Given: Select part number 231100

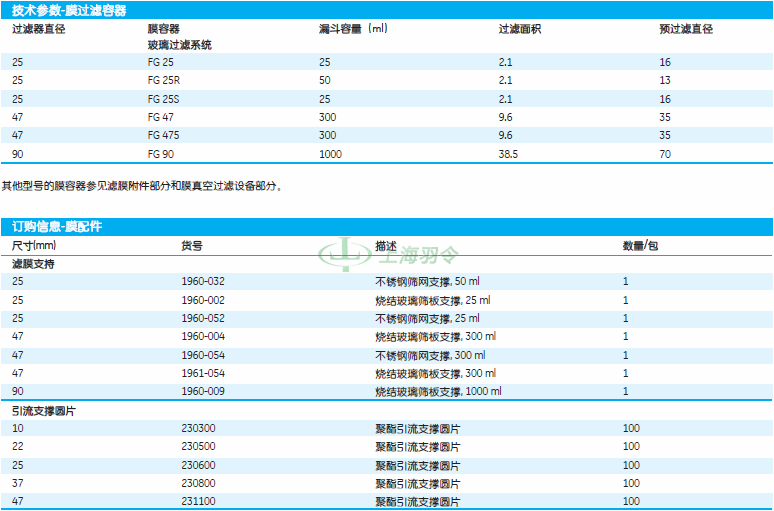Looking at the screenshot, I should tap(198, 501).
